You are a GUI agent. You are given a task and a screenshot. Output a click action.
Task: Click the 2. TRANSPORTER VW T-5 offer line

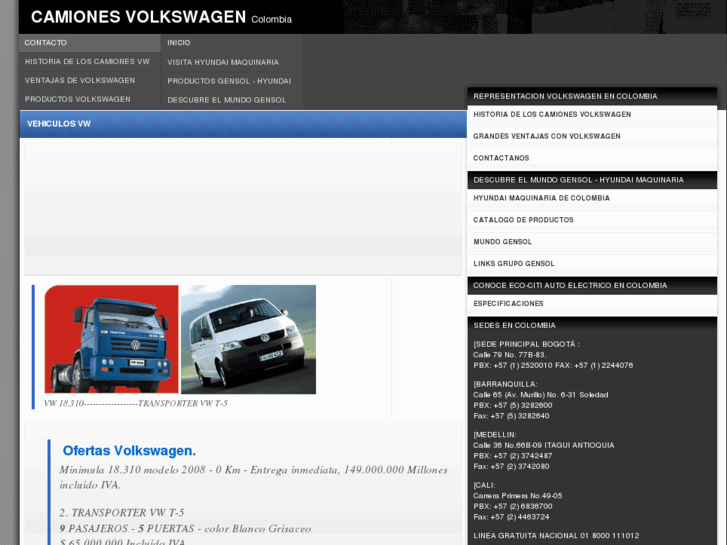tap(121, 513)
